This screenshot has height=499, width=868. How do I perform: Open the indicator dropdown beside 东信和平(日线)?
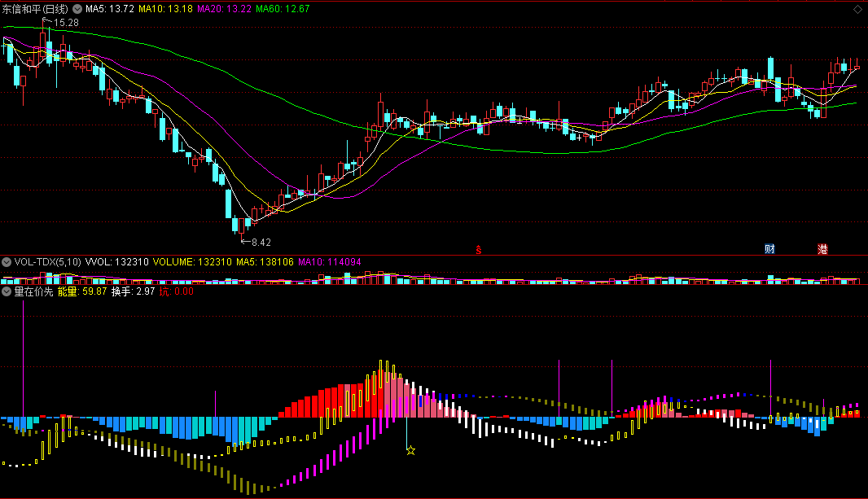tap(77, 9)
